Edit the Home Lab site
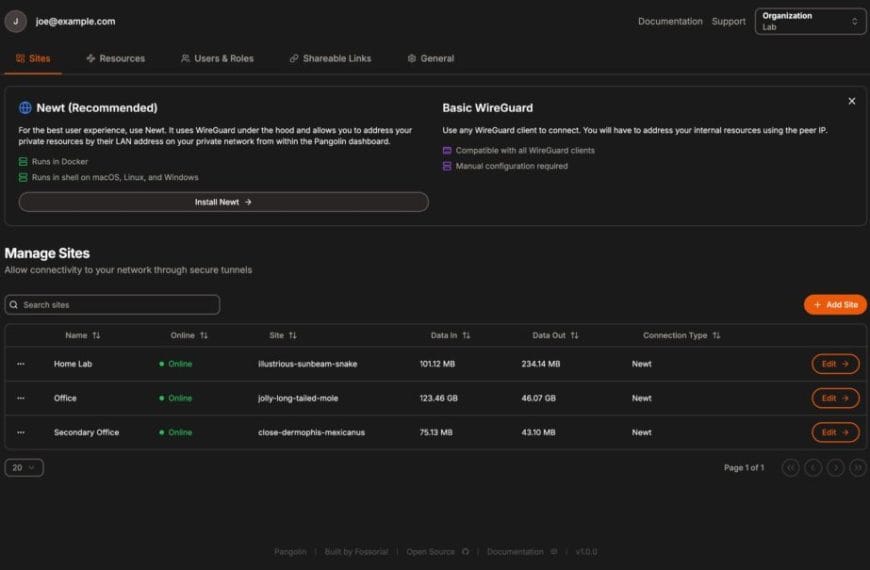870x570 pixels. (835, 364)
